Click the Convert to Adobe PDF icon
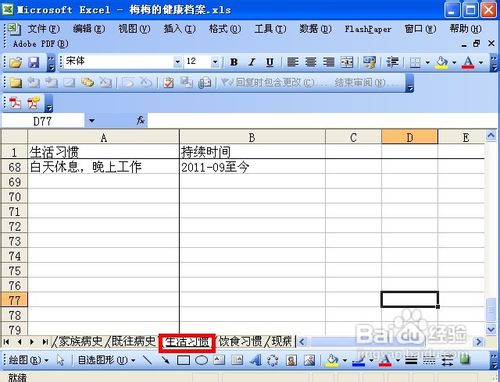Image resolution: width=500 pixels, height=382 pixels. [15, 103]
